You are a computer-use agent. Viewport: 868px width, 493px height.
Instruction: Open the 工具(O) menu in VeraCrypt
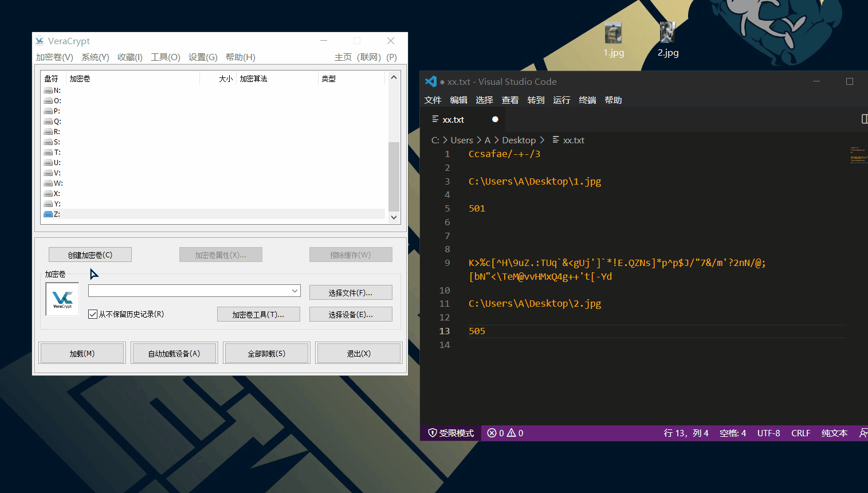(x=165, y=57)
